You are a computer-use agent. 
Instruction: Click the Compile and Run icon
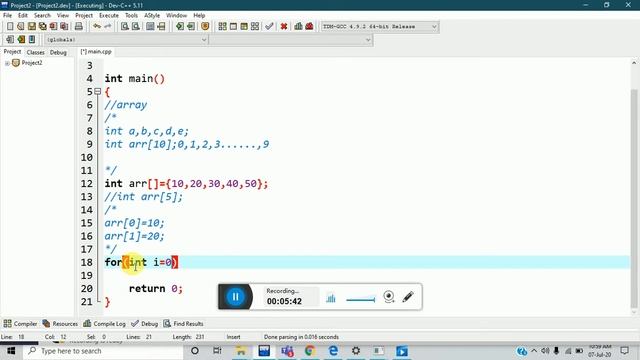(244, 27)
